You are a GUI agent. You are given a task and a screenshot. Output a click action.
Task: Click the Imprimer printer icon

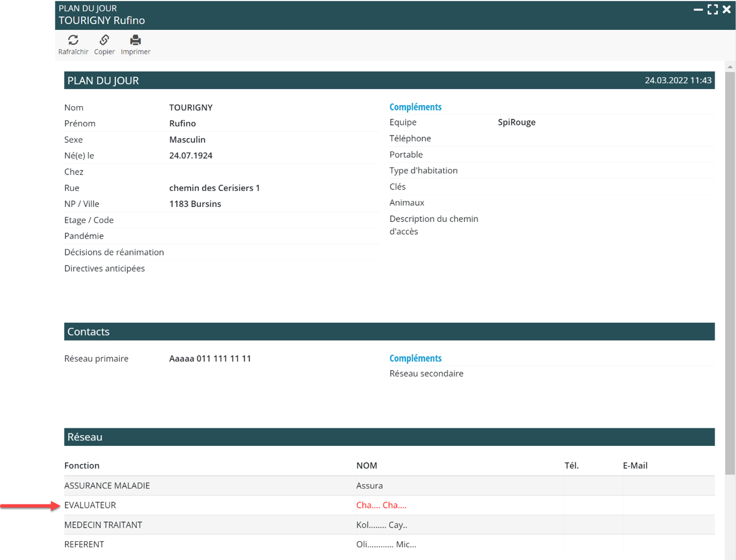[136, 41]
